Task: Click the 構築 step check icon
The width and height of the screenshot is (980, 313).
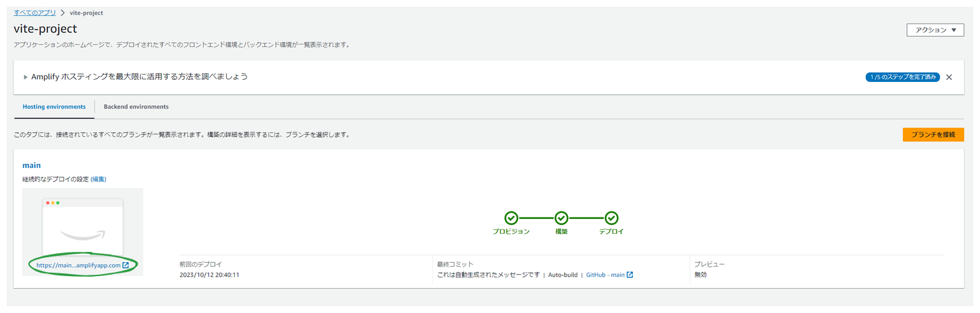Action: pyautogui.click(x=561, y=218)
